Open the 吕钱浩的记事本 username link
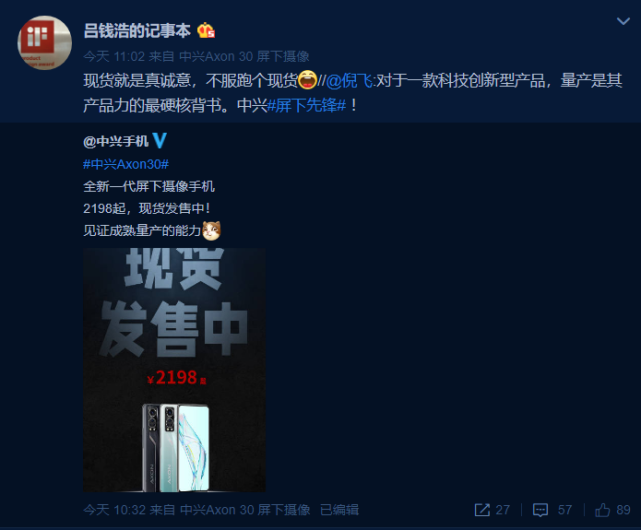This screenshot has height=530, width=641. point(137,31)
